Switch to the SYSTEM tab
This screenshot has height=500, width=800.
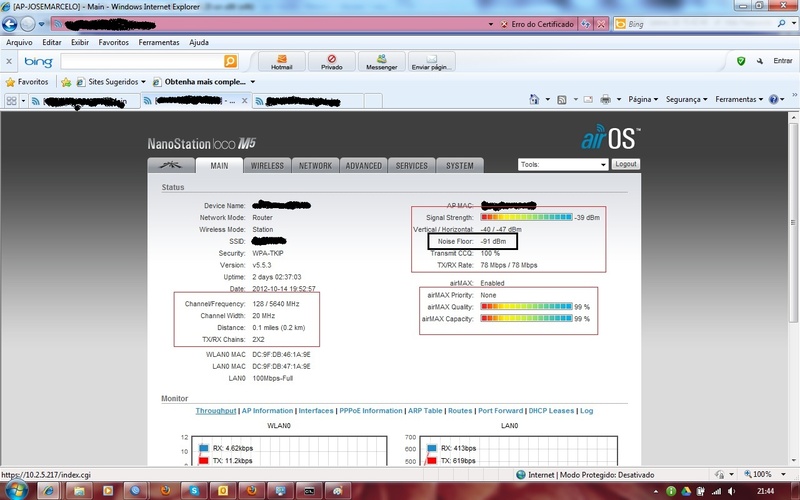[459, 166]
